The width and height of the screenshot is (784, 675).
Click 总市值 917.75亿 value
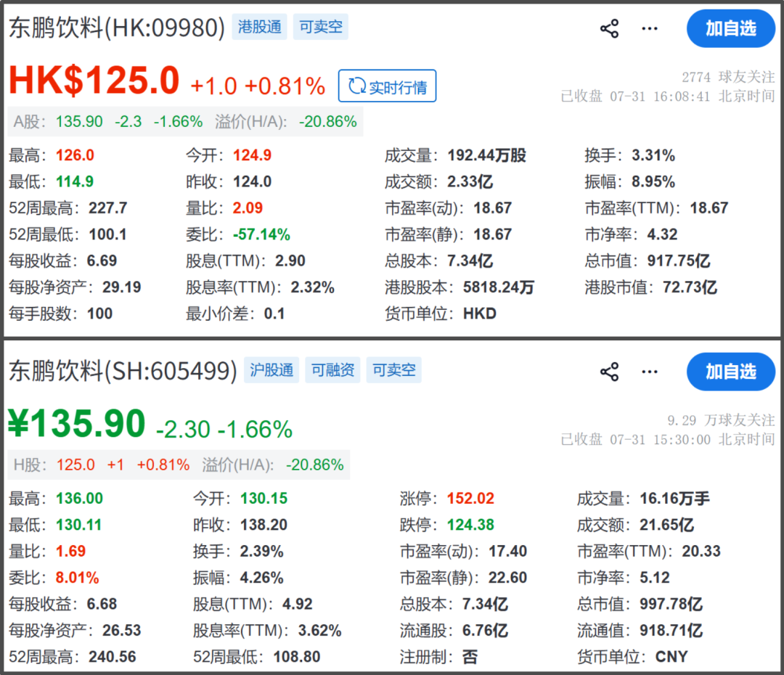pyautogui.click(x=679, y=261)
